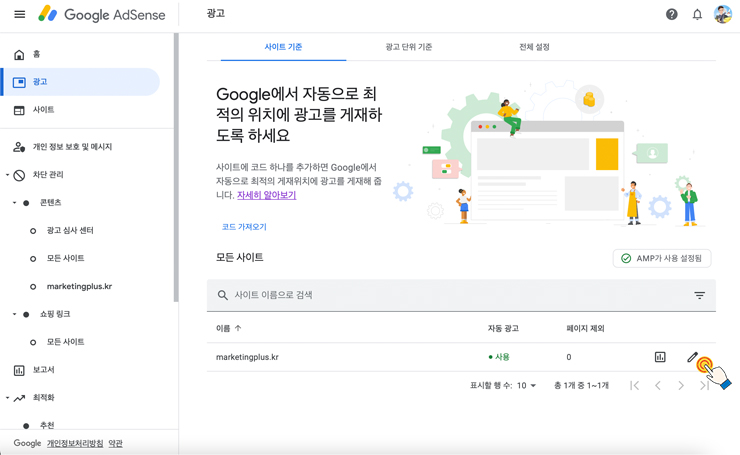Collapse the 차단 관리 section arrow
Screen dimensions: 740x455
7,175
